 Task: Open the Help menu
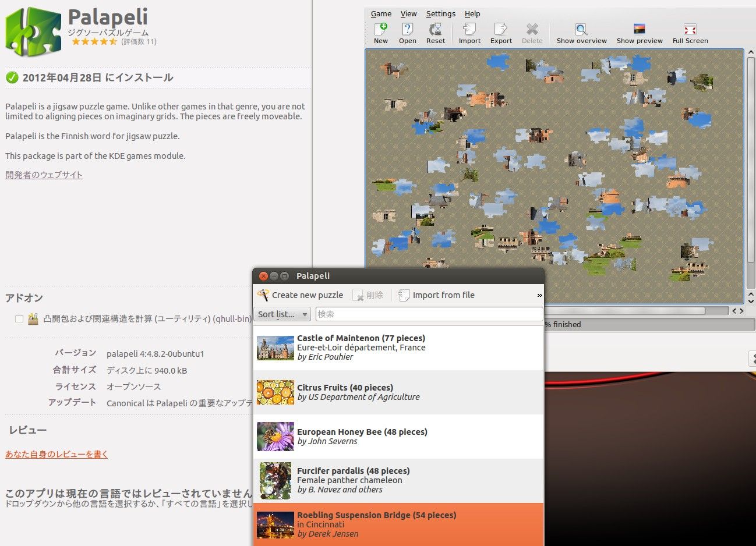pos(472,13)
